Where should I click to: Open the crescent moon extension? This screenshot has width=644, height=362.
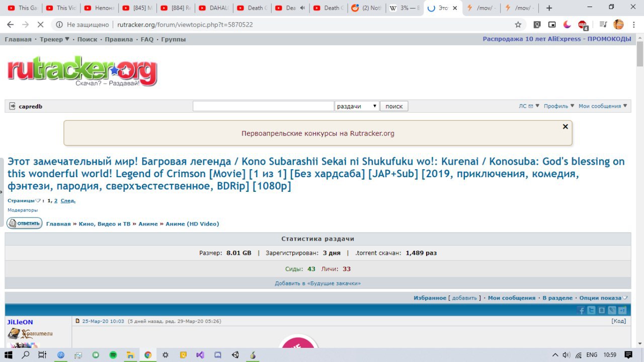pos(567,24)
